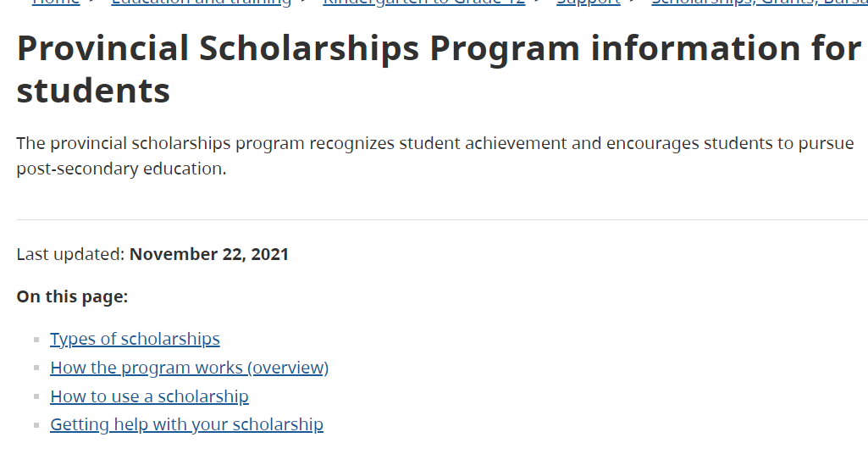Click the November 22, 2021 date text
Image resolution: width=868 pixels, height=454 pixels.
tap(208, 254)
